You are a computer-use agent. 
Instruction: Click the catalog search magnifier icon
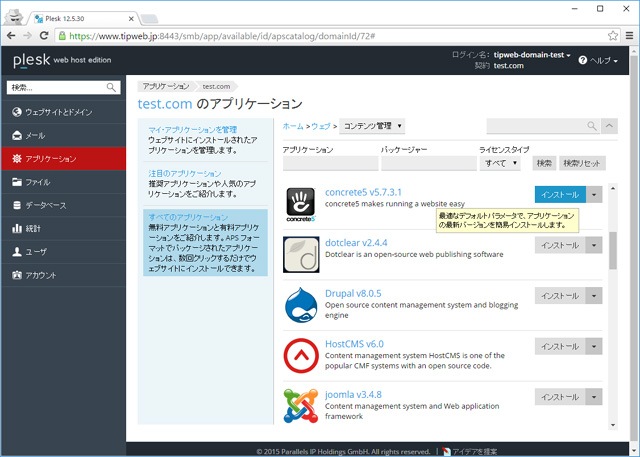click(x=592, y=126)
